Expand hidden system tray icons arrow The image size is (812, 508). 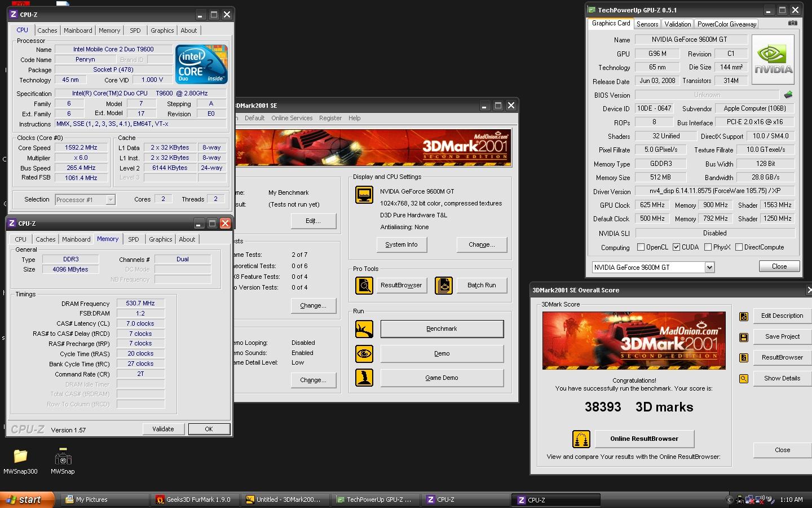[730, 500]
